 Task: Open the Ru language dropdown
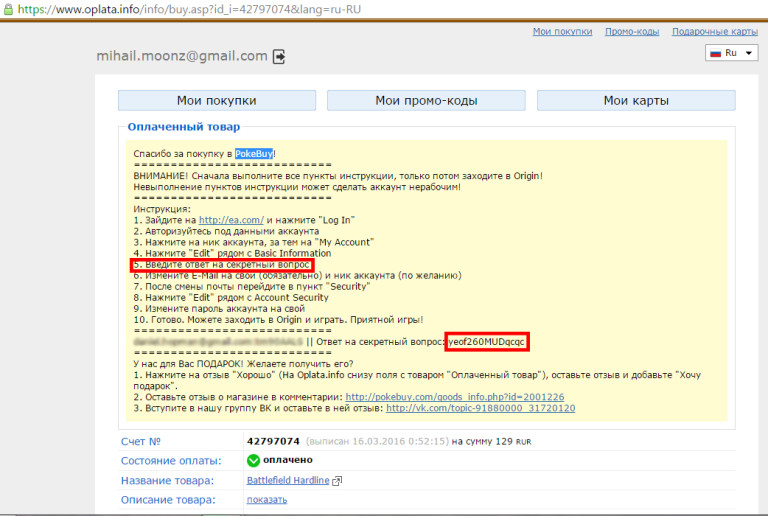732,53
